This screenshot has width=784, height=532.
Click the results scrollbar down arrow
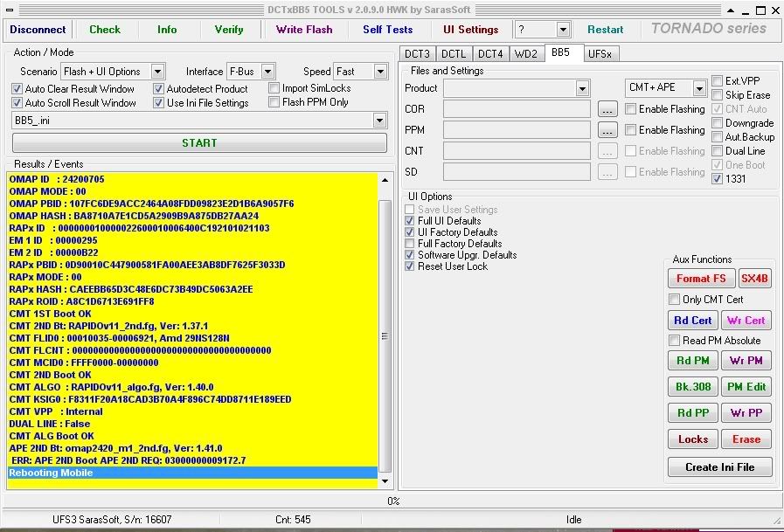[x=385, y=481]
